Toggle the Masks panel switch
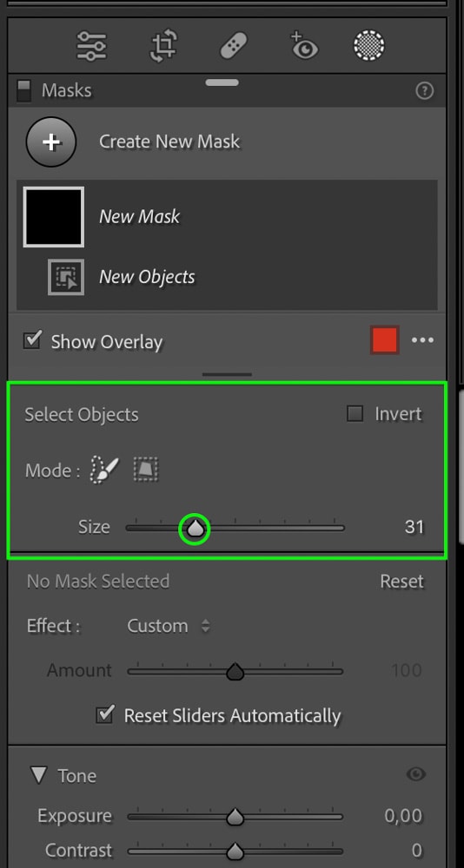This screenshot has height=868, width=464. (23, 91)
